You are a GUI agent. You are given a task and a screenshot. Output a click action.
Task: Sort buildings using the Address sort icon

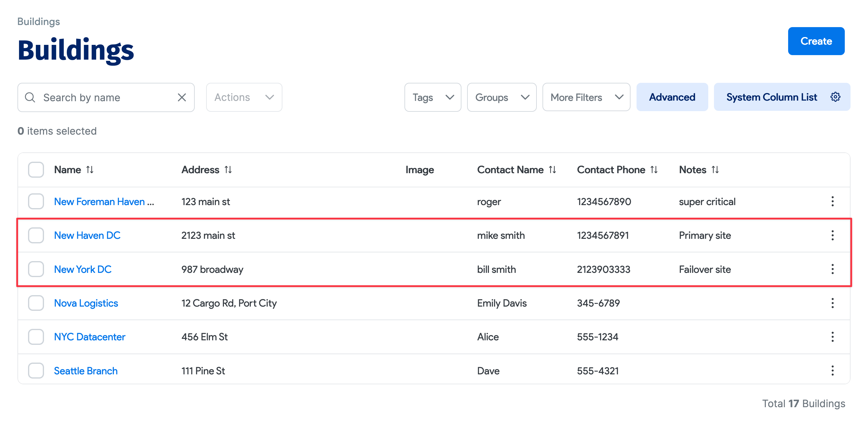point(228,170)
